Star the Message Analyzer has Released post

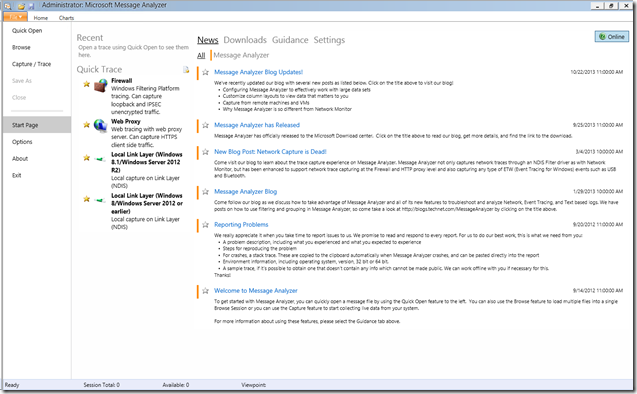coord(206,125)
